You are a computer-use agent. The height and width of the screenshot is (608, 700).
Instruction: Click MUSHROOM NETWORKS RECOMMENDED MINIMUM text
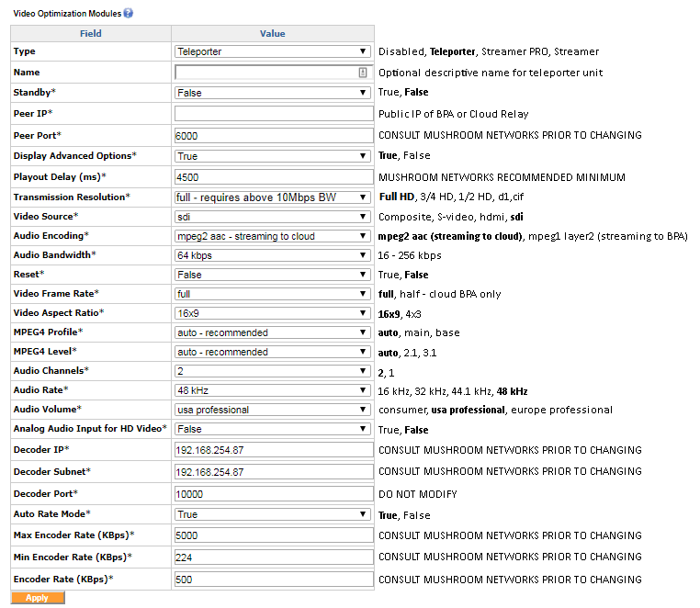pos(502,177)
